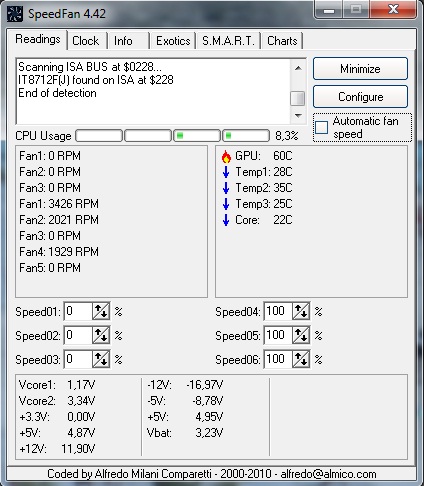Click the fourth CPU Usage bar
This screenshot has width=424, height=486.
[x=246, y=136]
